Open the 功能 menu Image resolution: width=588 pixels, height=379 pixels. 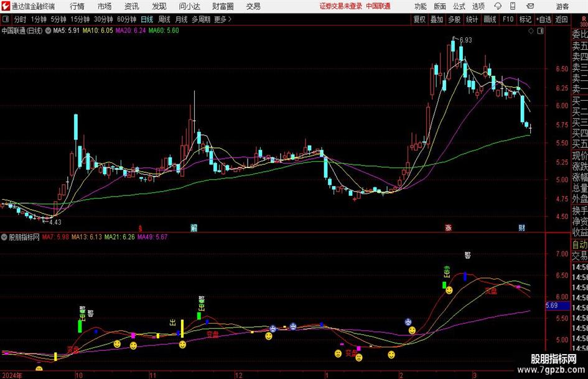tap(421, 6)
